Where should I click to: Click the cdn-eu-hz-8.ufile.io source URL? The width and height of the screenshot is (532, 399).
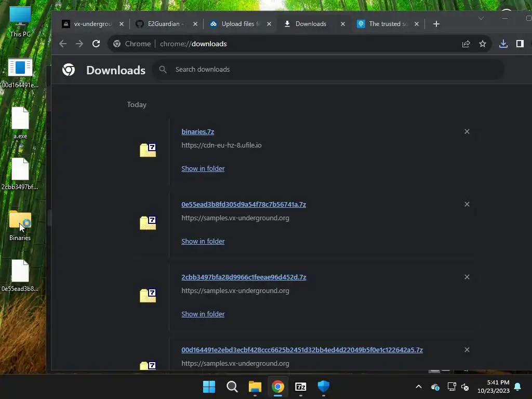[221, 145]
